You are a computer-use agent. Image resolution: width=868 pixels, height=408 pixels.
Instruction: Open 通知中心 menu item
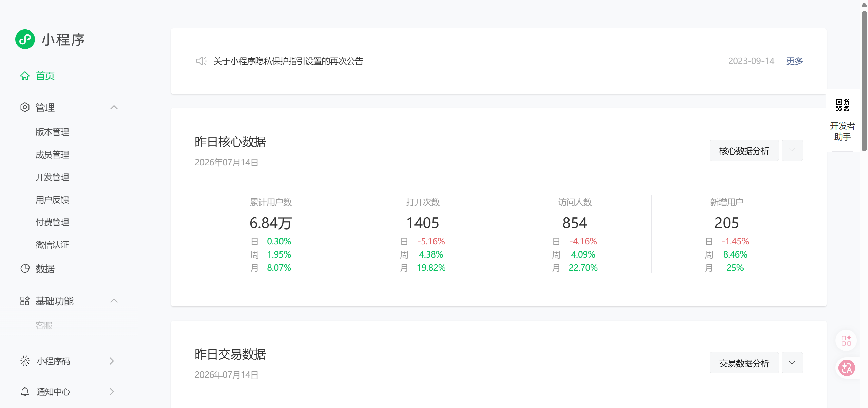pos(53,392)
